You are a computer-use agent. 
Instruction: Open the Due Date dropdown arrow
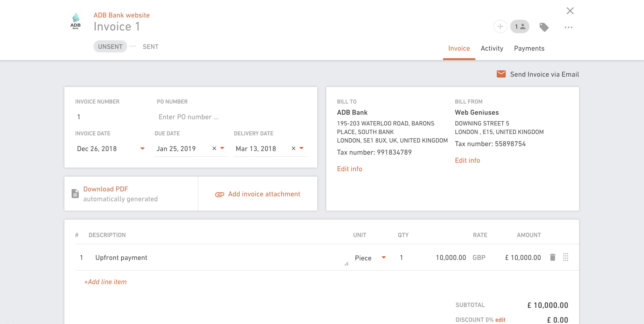click(222, 148)
